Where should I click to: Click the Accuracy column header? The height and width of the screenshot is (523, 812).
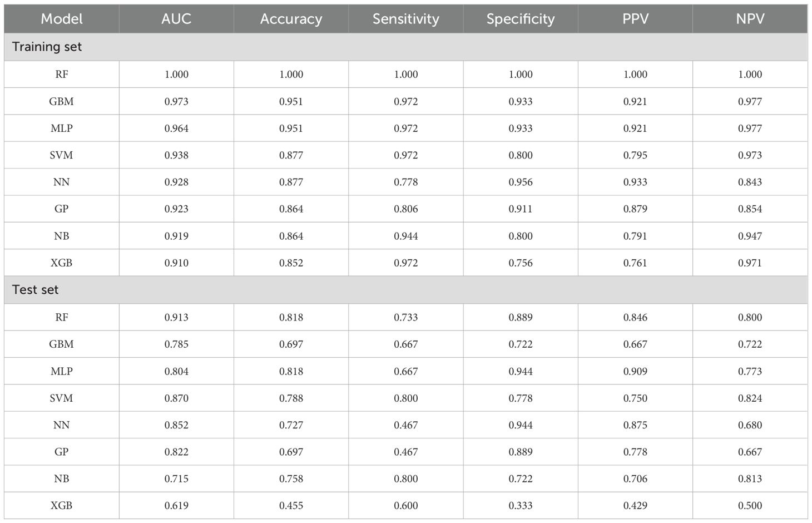(x=291, y=19)
